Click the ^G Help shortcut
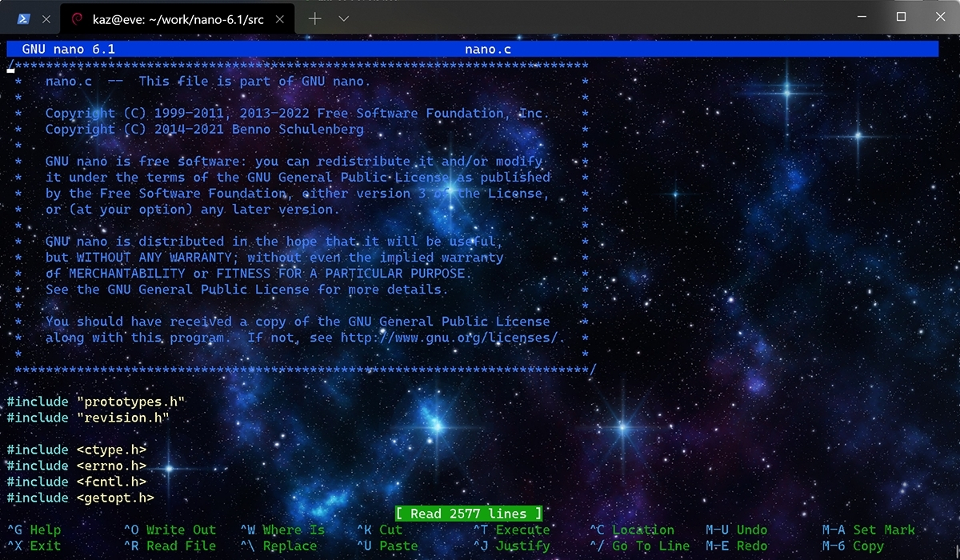The height and width of the screenshot is (560, 960). 34,530
